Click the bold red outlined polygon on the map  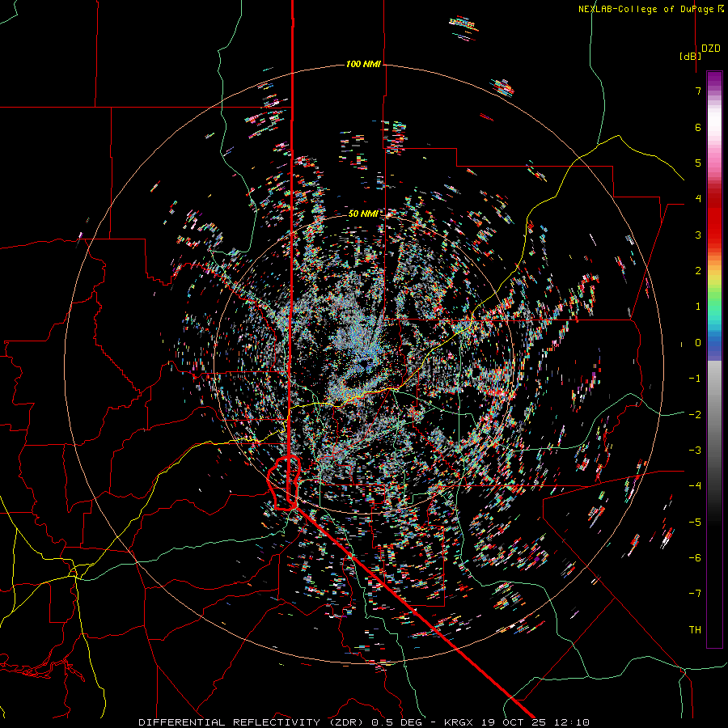[x=284, y=483]
